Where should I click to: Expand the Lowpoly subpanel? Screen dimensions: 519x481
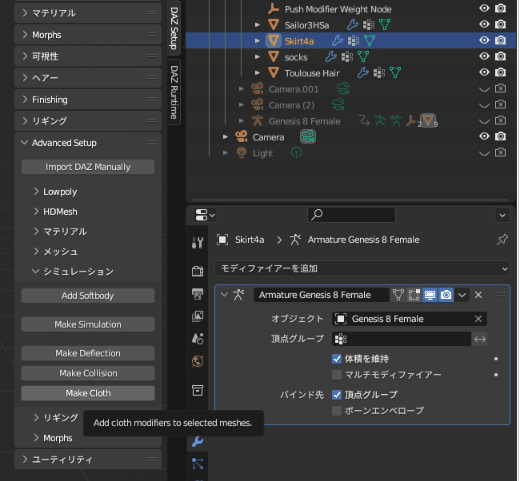coord(35,192)
